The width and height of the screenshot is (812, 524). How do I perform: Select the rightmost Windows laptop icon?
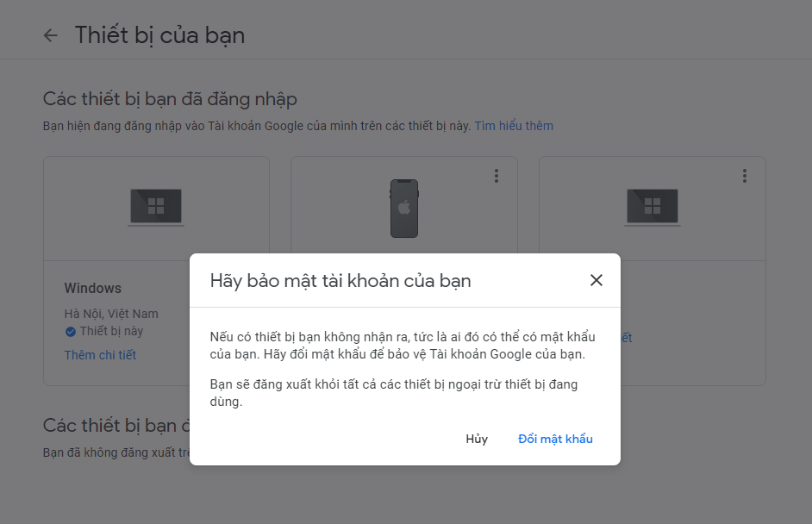(652, 207)
